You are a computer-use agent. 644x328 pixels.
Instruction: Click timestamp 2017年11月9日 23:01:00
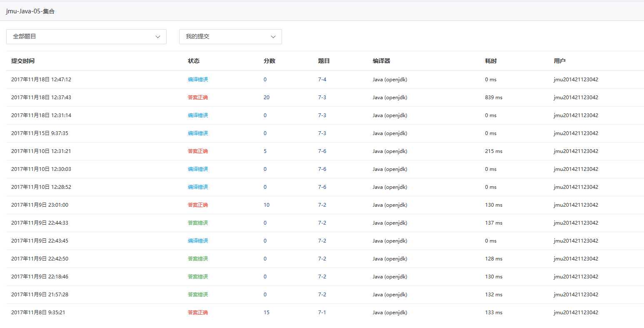click(x=40, y=205)
